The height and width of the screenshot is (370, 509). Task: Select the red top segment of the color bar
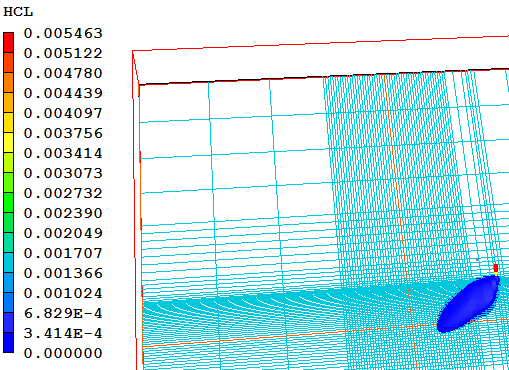click(8, 42)
